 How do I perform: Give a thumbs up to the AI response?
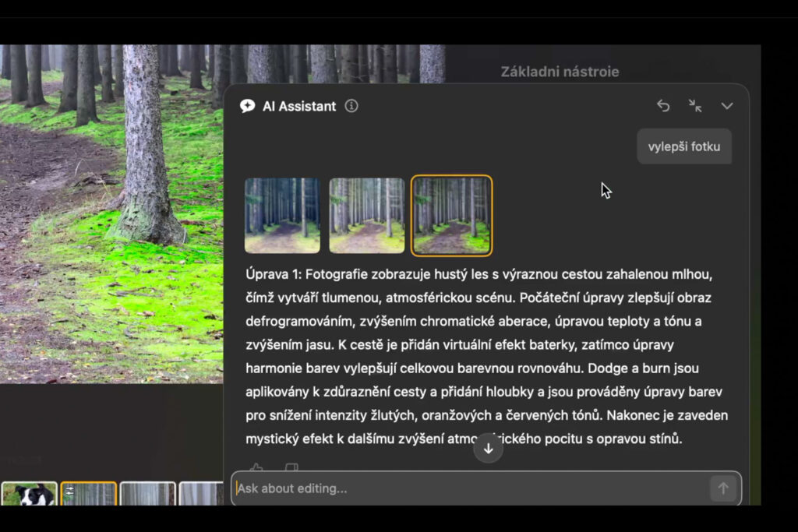click(x=257, y=466)
